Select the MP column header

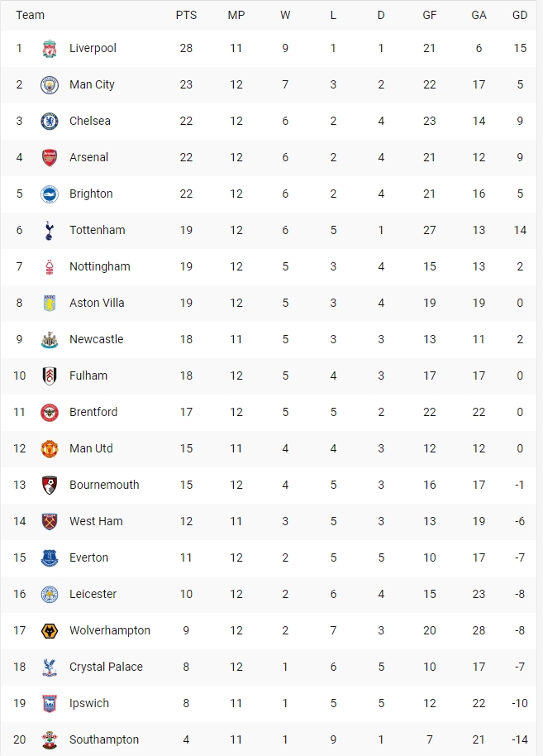click(236, 15)
